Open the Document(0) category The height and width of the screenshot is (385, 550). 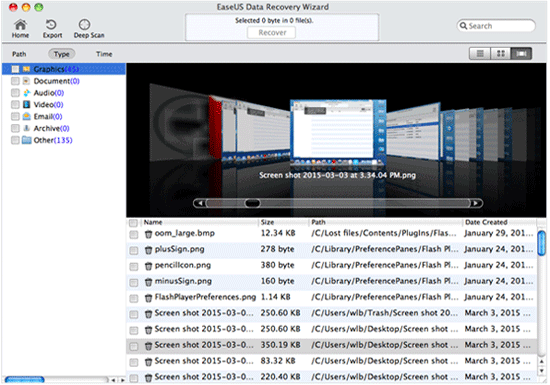pos(56,81)
